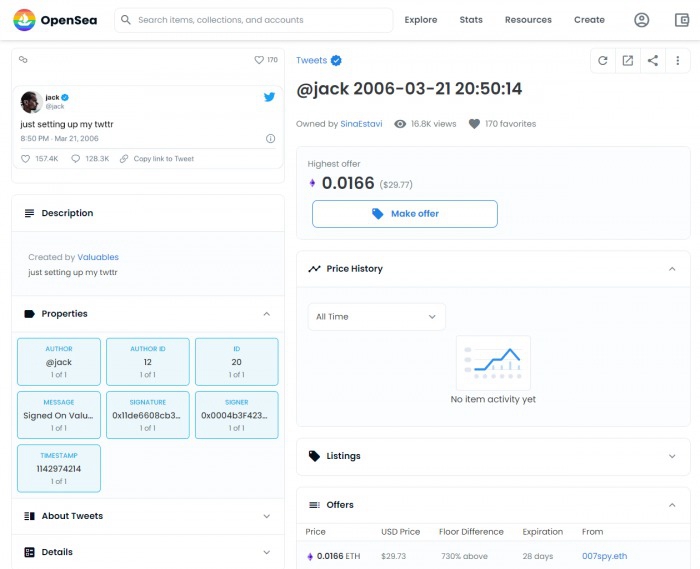This screenshot has width=700, height=569.
Task: Open the three-dot more options menu
Action: 678,61
